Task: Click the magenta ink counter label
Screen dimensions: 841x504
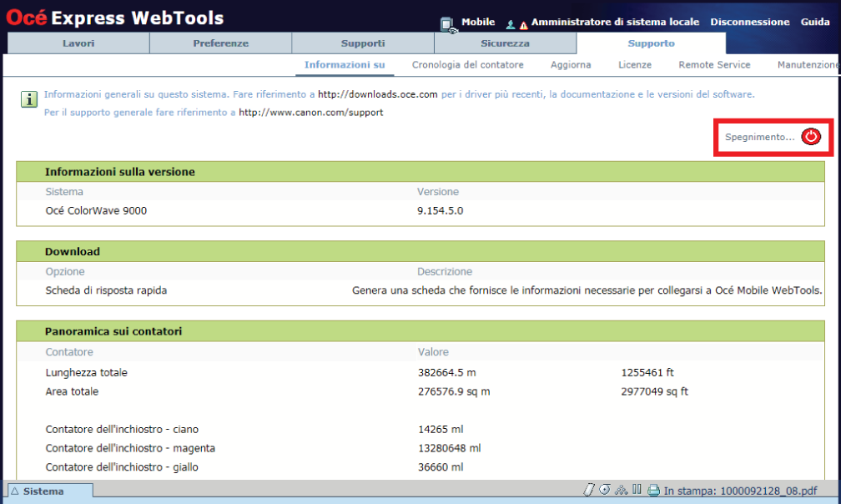Action: pyautogui.click(x=130, y=448)
